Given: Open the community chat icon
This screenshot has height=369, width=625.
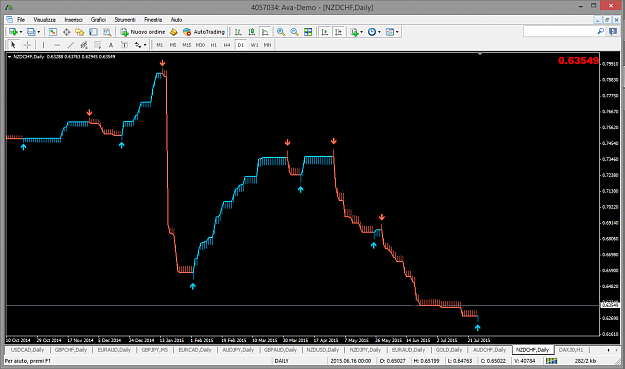Looking at the screenshot, I should [613, 32].
